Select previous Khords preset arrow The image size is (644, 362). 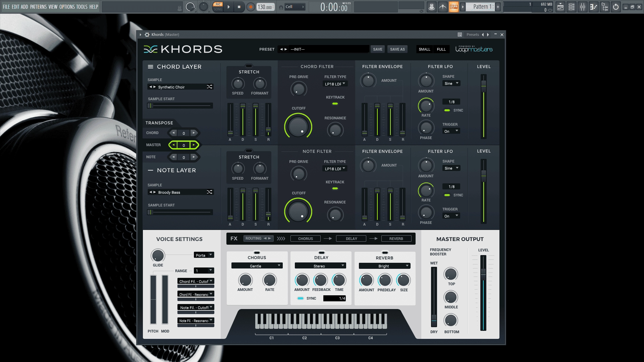coord(281,49)
